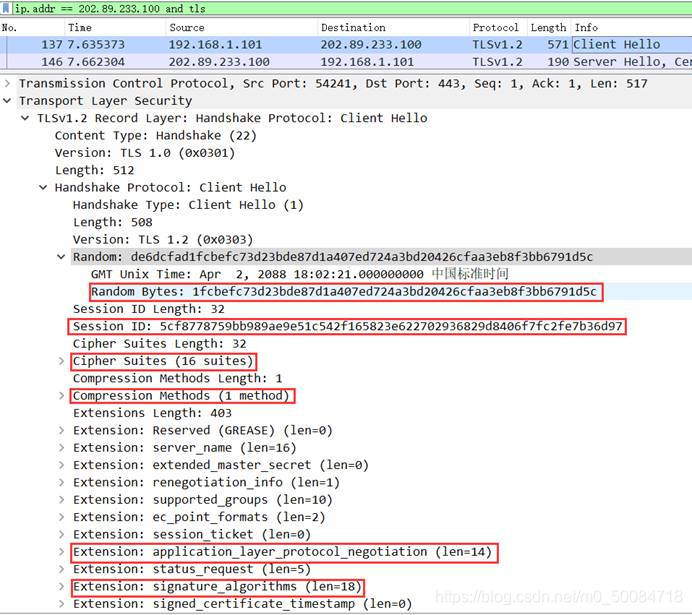Click TLSv1.2 protocol cell of packet 146

(x=497, y=62)
